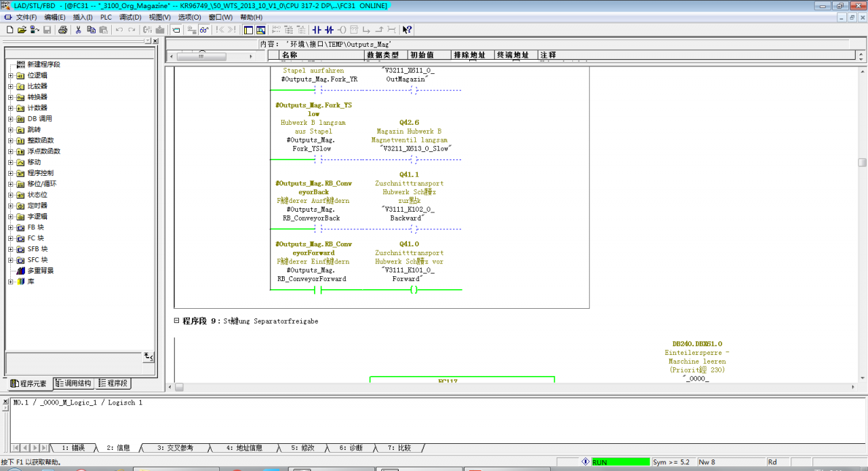The width and height of the screenshot is (868, 471).
Task: Click the Connection line toolbar icon
Action: coord(391,30)
